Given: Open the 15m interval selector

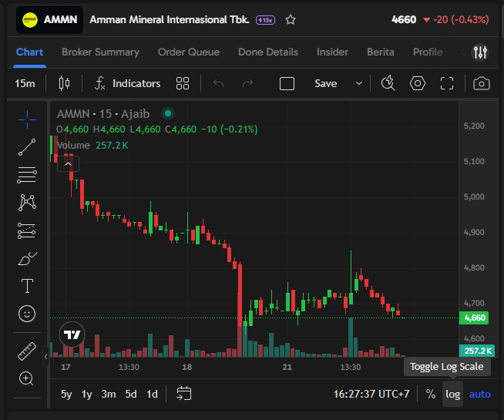Looking at the screenshot, I should pos(25,83).
